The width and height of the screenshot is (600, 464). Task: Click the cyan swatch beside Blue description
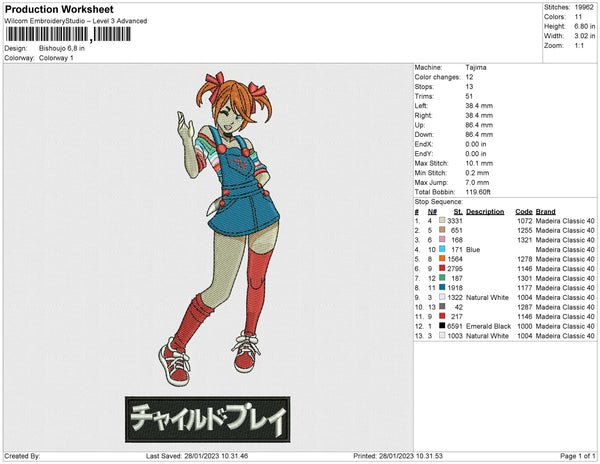(x=442, y=249)
